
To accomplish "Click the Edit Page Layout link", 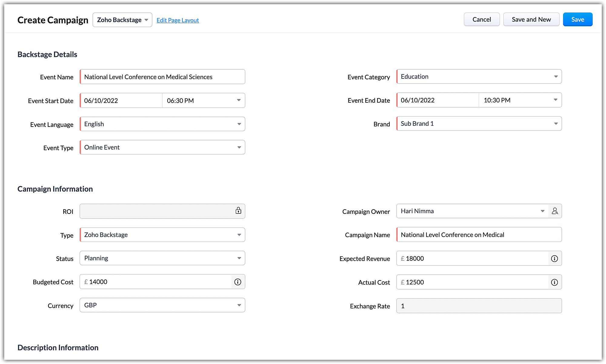I will (x=178, y=20).
